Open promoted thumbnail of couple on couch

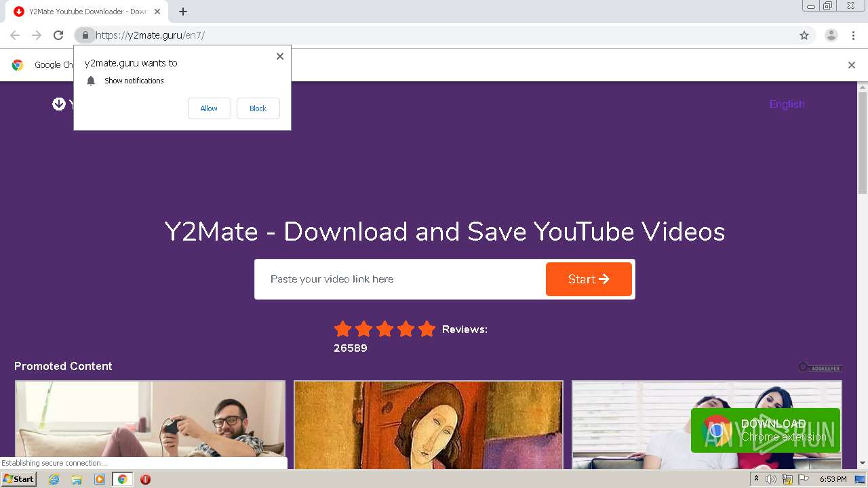[x=707, y=425]
